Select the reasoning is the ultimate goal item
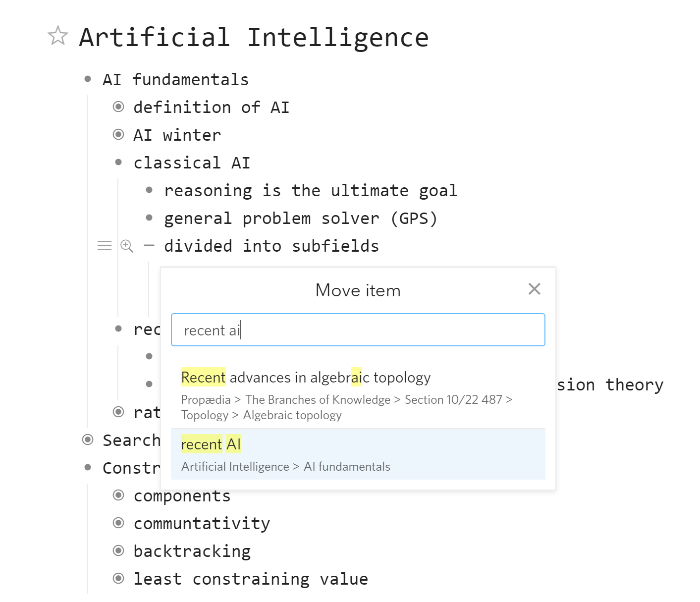 311,191
